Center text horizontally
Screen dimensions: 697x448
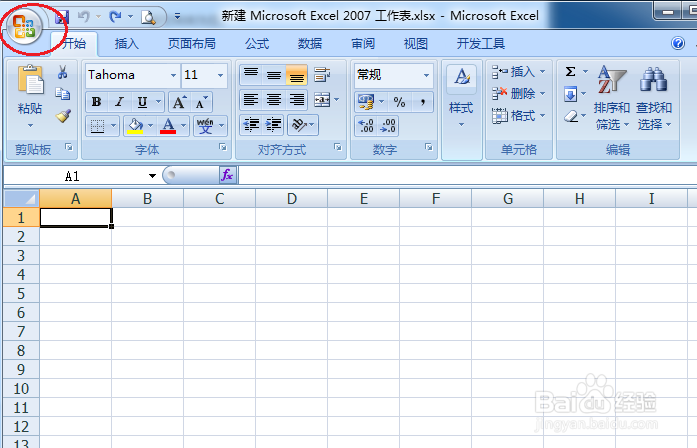click(x=274, y=100)
